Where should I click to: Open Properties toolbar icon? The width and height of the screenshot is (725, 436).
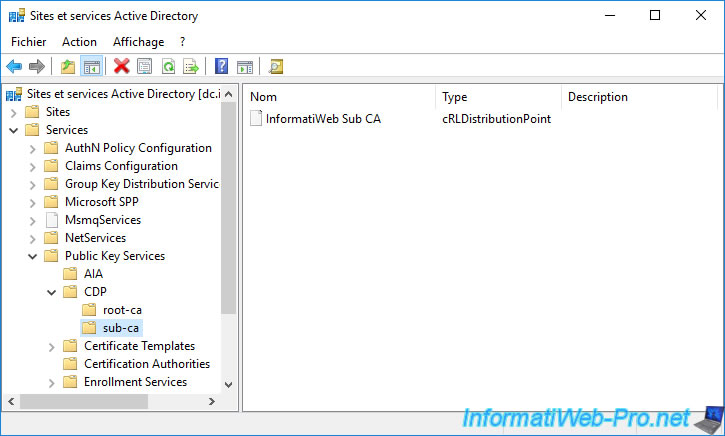tap(145, 67)
